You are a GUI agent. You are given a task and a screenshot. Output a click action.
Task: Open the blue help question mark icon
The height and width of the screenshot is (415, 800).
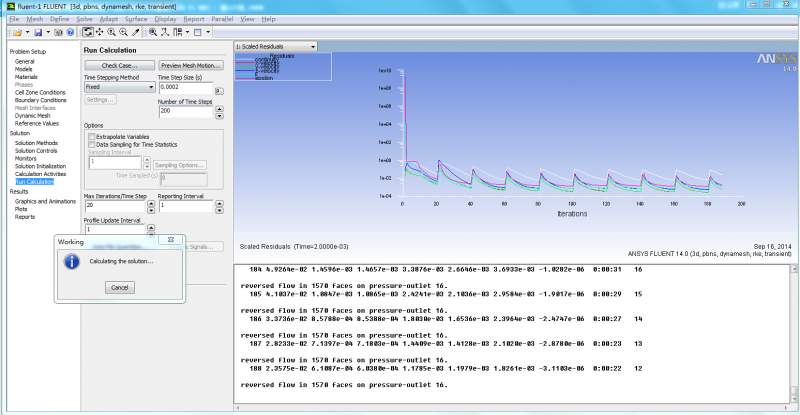[x=70, y=32]
